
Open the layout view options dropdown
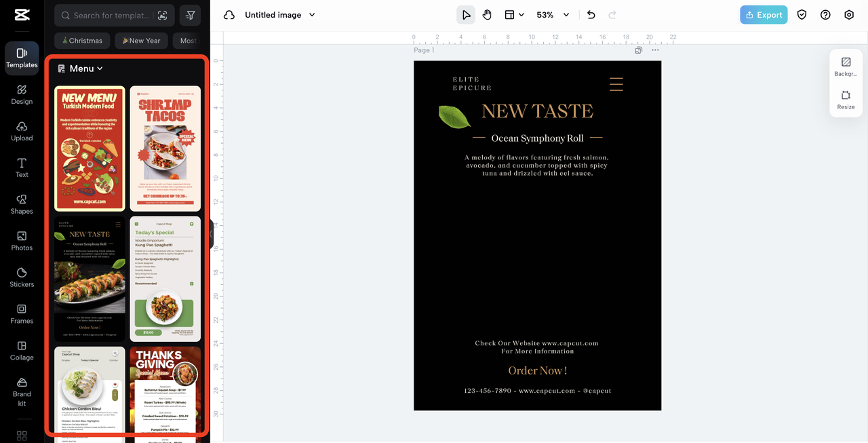coord(514,15)
